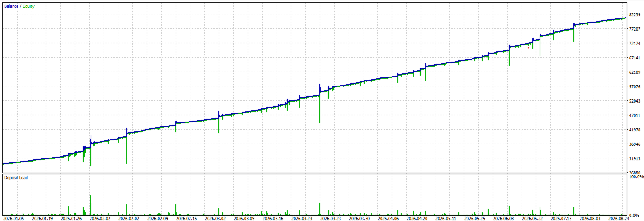Click the 2026.08.24 date label
The image size is (644, 221).
point(619,218)
